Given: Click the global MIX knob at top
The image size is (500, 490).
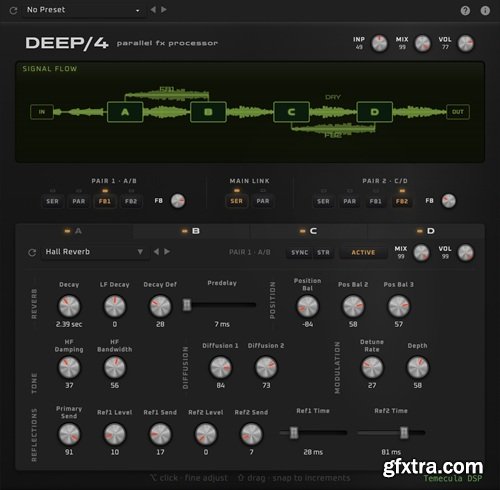Looking at the screenshot, I should [422, 43].
